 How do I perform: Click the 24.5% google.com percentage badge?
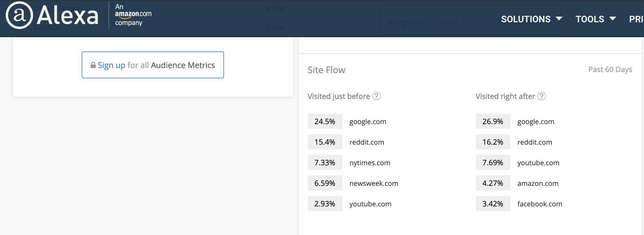tap(325, 122)
